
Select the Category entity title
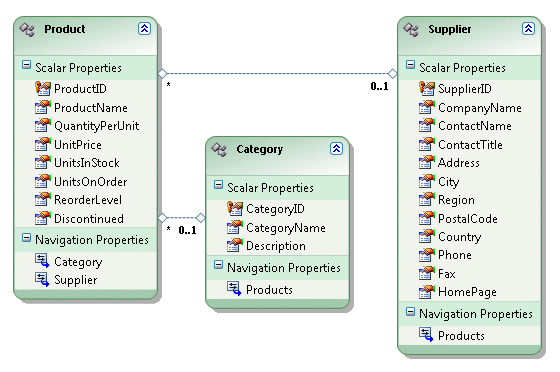[260, 149]
